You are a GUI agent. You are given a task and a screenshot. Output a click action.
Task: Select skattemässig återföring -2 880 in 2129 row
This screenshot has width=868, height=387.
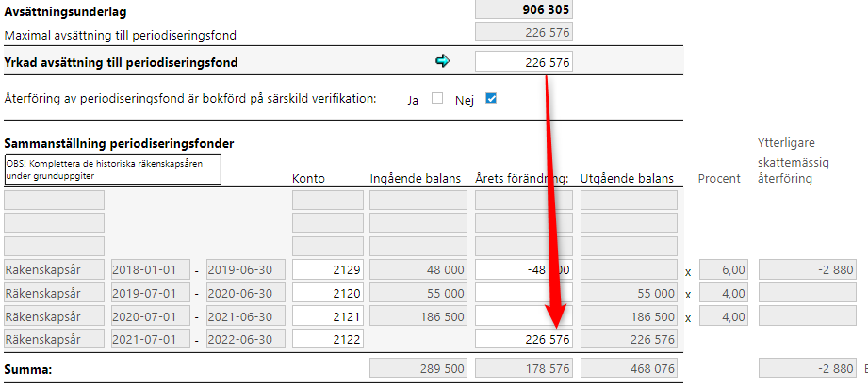click(x=807, y=270)
